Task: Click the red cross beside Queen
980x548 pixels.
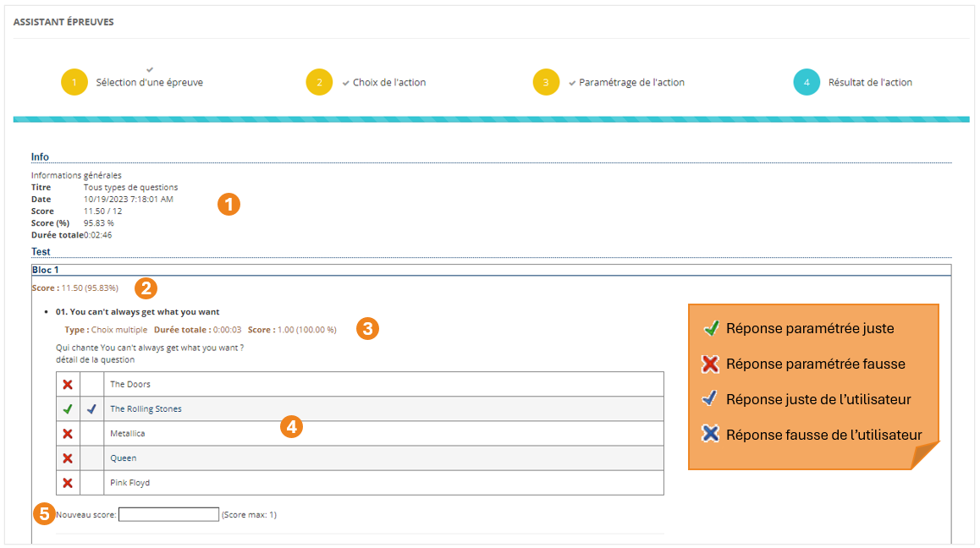Action: (x=68, y=458)
